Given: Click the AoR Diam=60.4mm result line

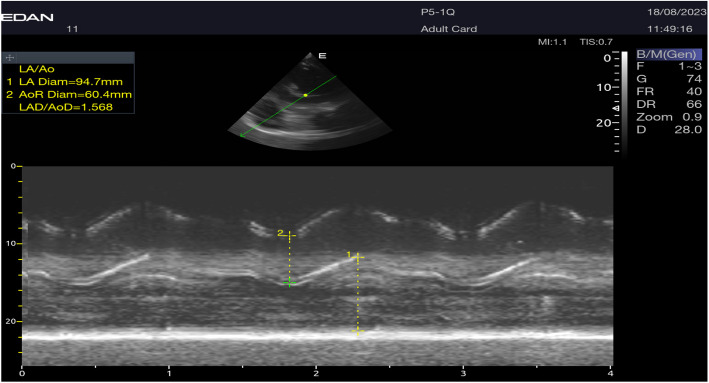Looking at the screenshot, I should (x=69, y=95).
